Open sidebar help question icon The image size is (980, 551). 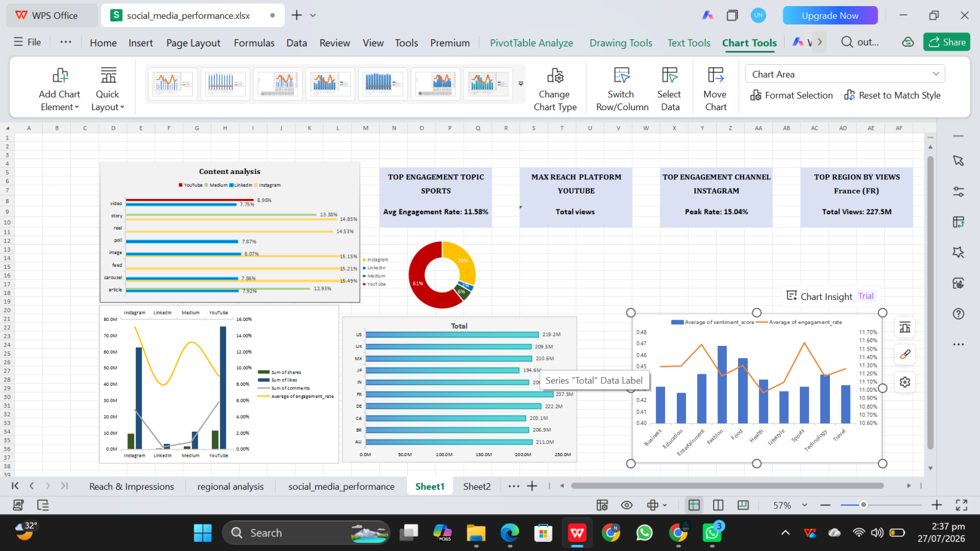pyautogui.click(x=959, y=313)
